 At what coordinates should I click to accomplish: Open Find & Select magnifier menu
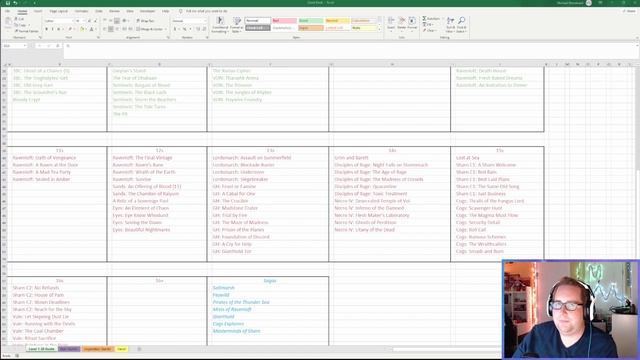462,25
